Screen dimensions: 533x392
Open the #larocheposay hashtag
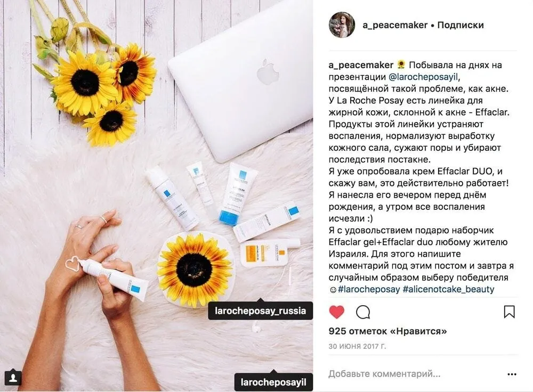(x=369, y=289)
